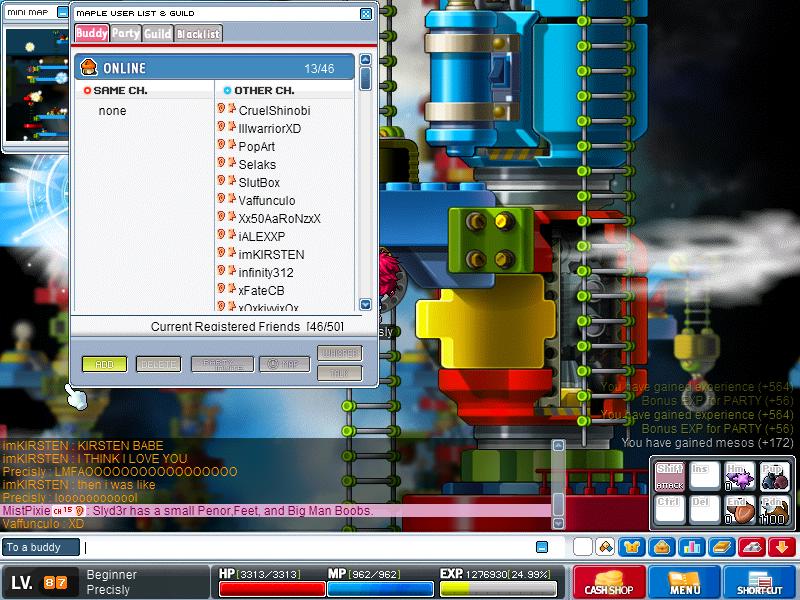This screenshot has width=800, height=600.
Task: Click the Hm quick slot purple star item
Action: (739, 476)
